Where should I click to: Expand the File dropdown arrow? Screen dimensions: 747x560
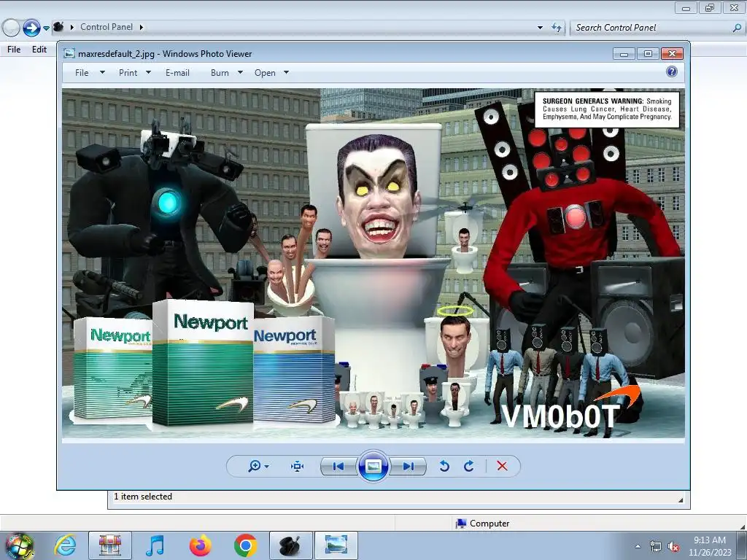(x=102, y=72)
